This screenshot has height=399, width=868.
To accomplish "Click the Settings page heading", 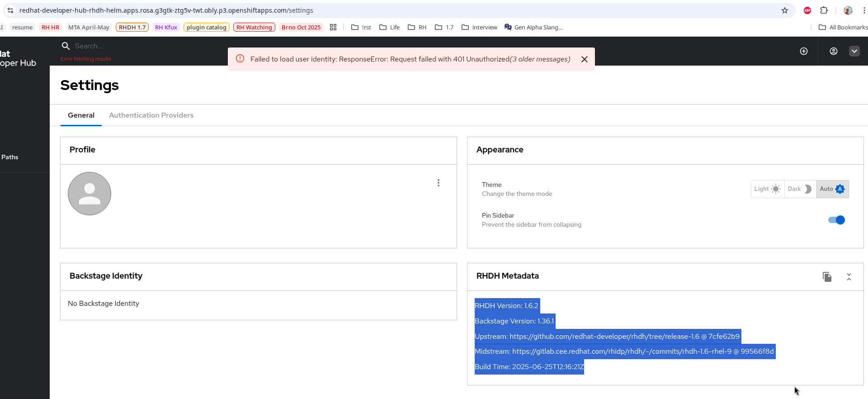I will [x=90, y=85].
